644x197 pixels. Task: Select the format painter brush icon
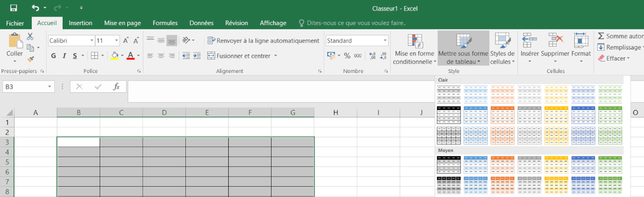click(30, 59)
